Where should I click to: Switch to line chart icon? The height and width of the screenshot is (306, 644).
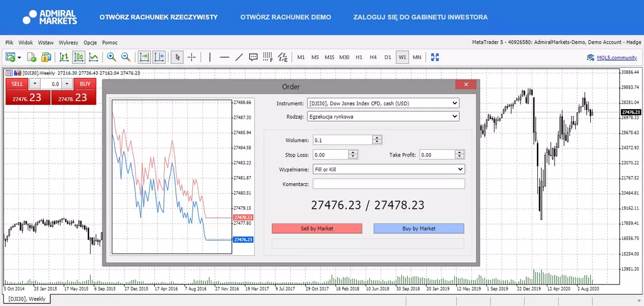pos(94,57)
